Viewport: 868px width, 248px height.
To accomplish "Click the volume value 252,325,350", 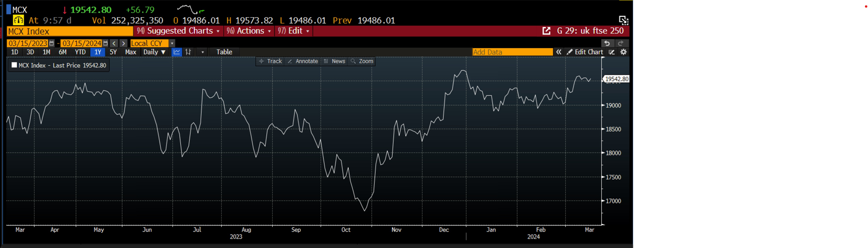I will pos(137,21).
